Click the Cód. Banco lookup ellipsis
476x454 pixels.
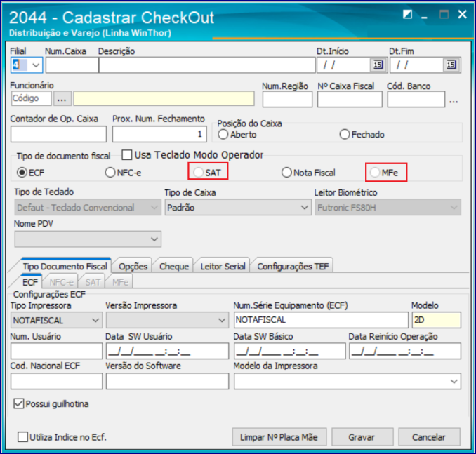point(454,101)
